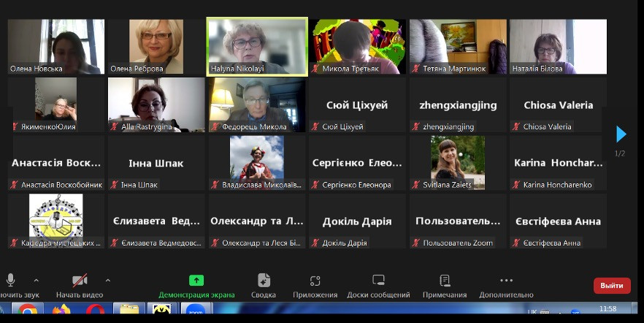
Task: Click muted mic icon on zhengxiangjing label
Action: coord(415,126)
